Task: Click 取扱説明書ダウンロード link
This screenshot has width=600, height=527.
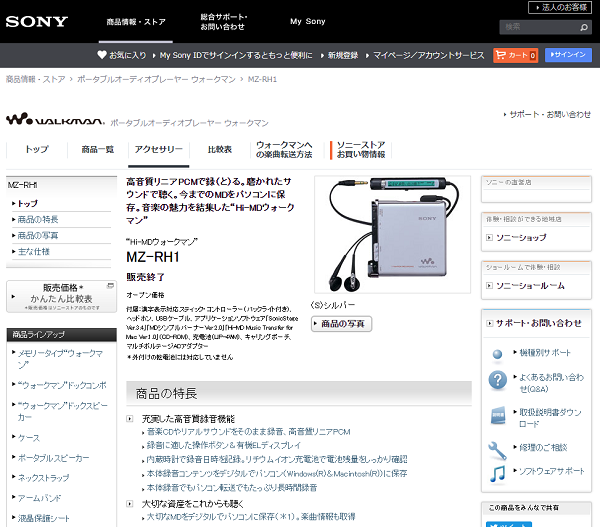Action: (x=550, y=418)
